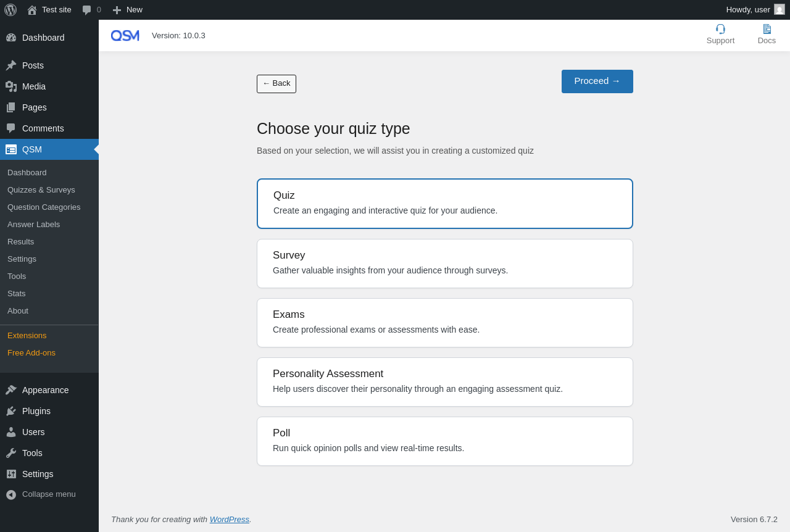Image resolution: width=790 pixels, height=532 pixels.
Task: Click the WordPress logo icon
Action: coord(10,10)
